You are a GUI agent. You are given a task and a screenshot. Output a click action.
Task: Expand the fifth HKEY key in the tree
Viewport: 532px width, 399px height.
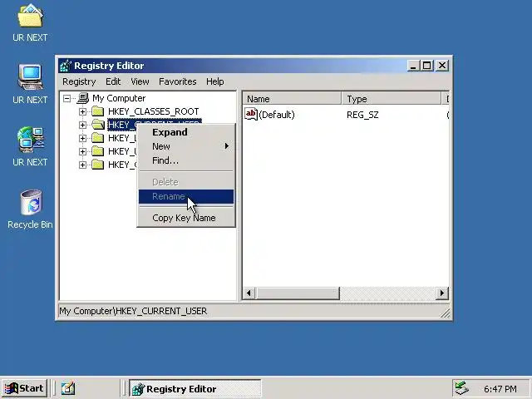pos(82,165)
